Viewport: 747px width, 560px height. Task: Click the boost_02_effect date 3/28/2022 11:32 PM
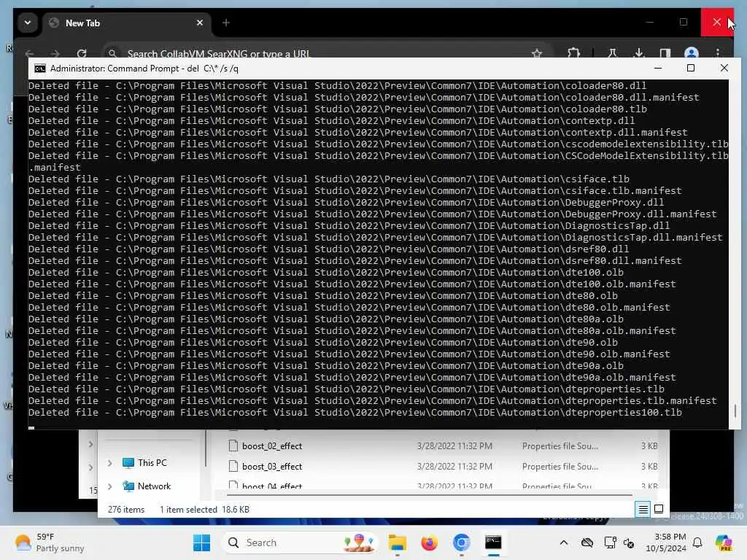point(454,446)
